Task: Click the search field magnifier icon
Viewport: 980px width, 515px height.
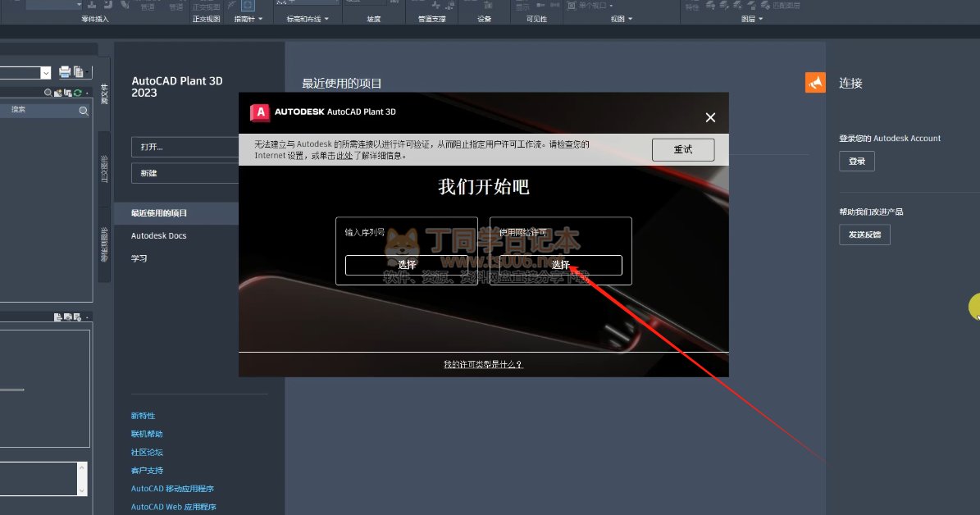Action: [x=83, y=111]
